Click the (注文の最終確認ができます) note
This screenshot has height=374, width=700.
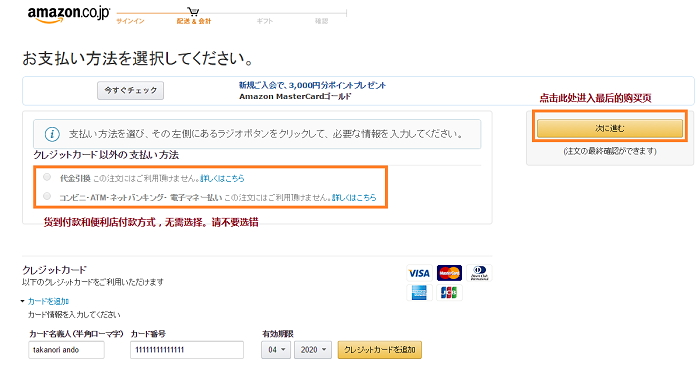pos(610,151)
